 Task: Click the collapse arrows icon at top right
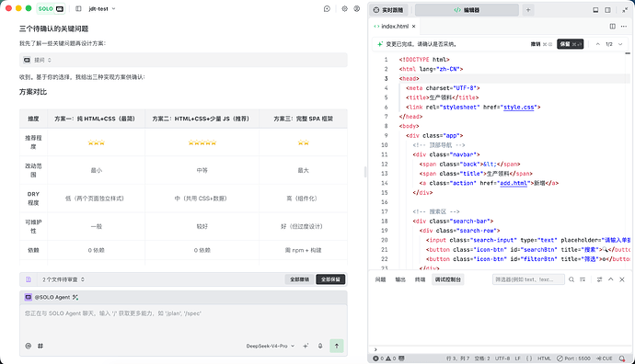(625, 10)
